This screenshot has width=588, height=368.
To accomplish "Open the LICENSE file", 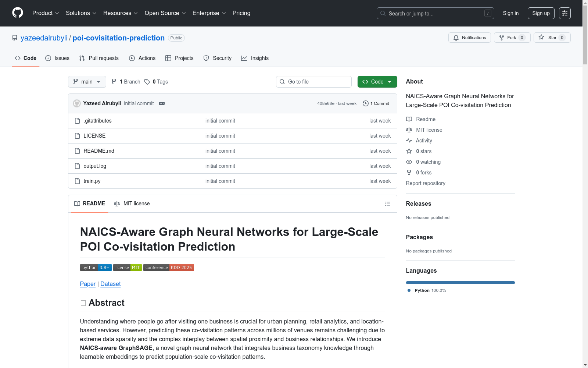I will coord(94,136).
